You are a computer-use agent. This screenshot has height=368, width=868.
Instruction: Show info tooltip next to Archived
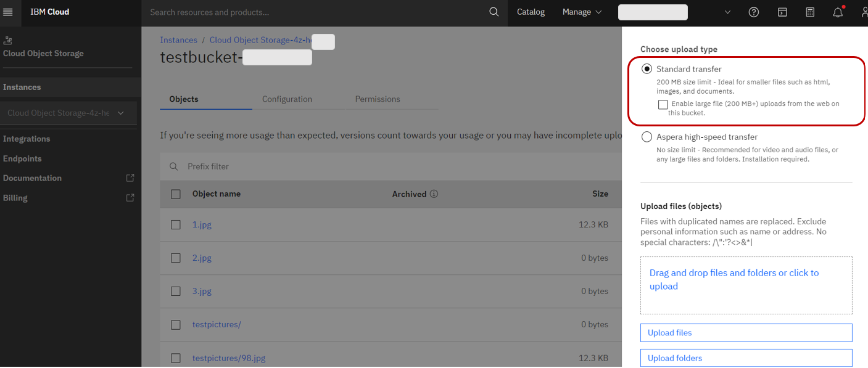pyautogui.click(x=434, y=194)
